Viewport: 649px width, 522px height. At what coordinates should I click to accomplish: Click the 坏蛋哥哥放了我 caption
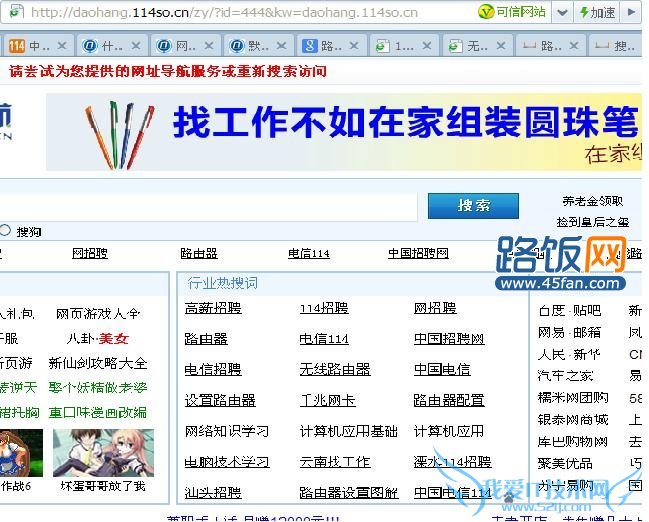[103, 486]
